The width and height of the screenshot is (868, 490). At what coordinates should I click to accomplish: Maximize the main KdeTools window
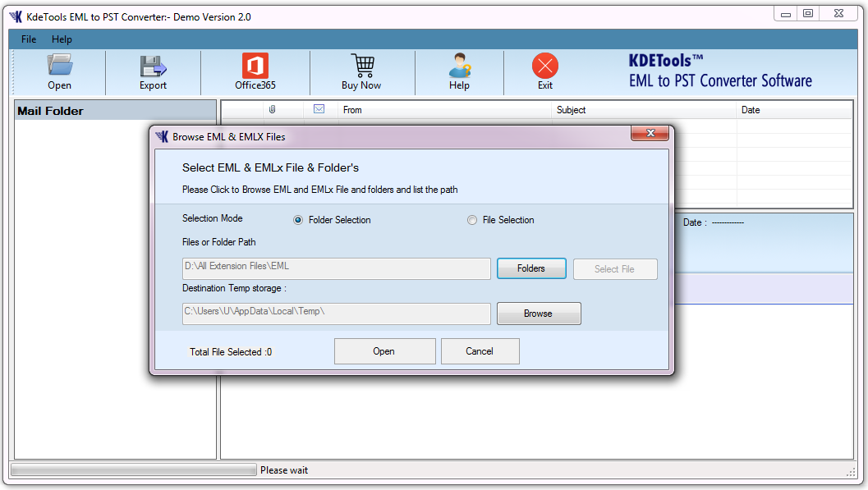[808, 13]
